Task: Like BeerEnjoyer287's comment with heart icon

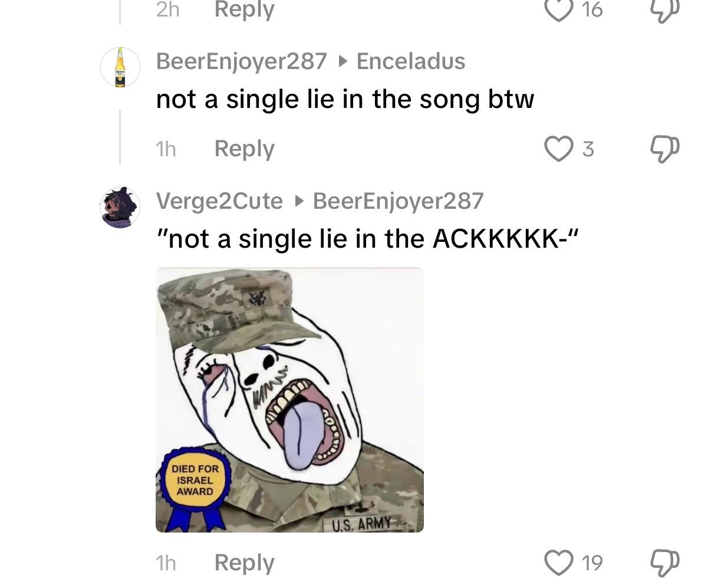Action: coord(559,149)
